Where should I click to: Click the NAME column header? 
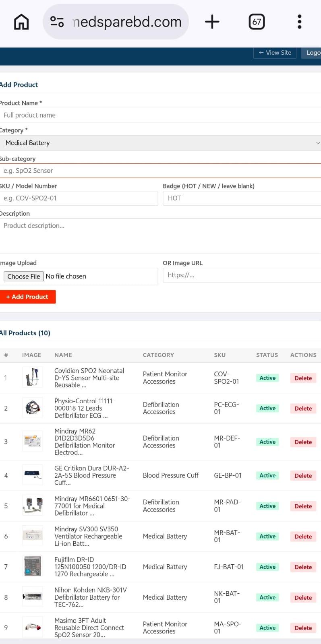[63, 355]
